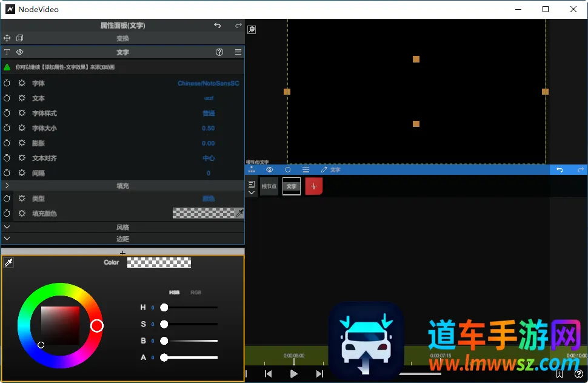
Task: Expand the 风格 section
Action: [x=7, y=227]
